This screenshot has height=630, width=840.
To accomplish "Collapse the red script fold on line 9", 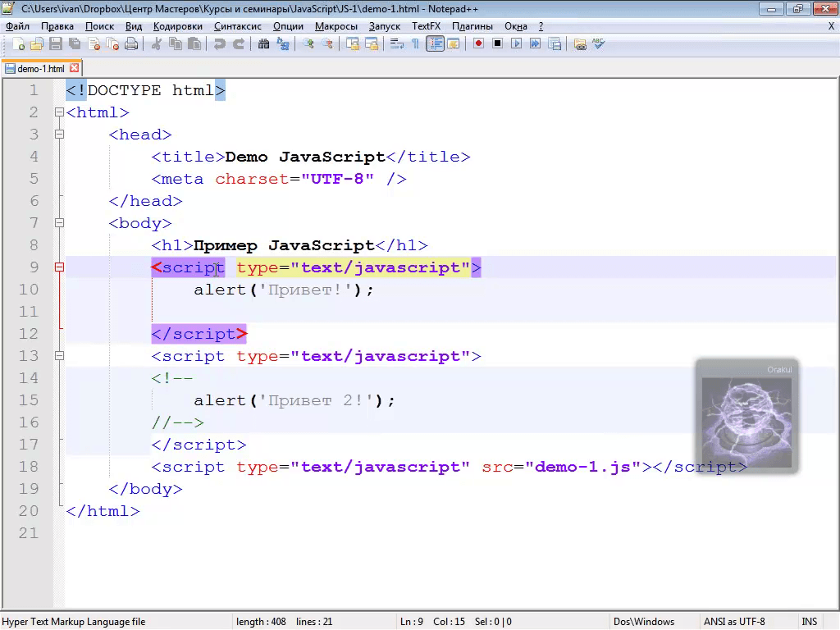I will [x=59, y=267].
